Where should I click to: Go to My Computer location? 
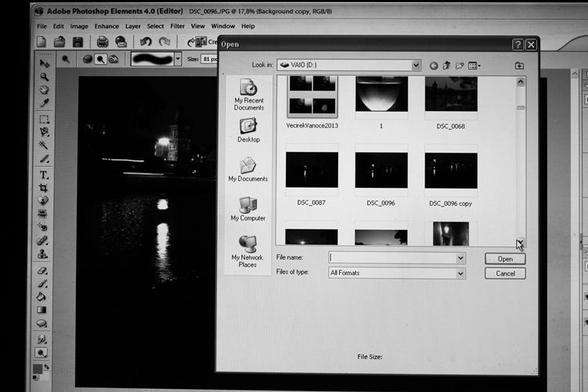point(248,209)
